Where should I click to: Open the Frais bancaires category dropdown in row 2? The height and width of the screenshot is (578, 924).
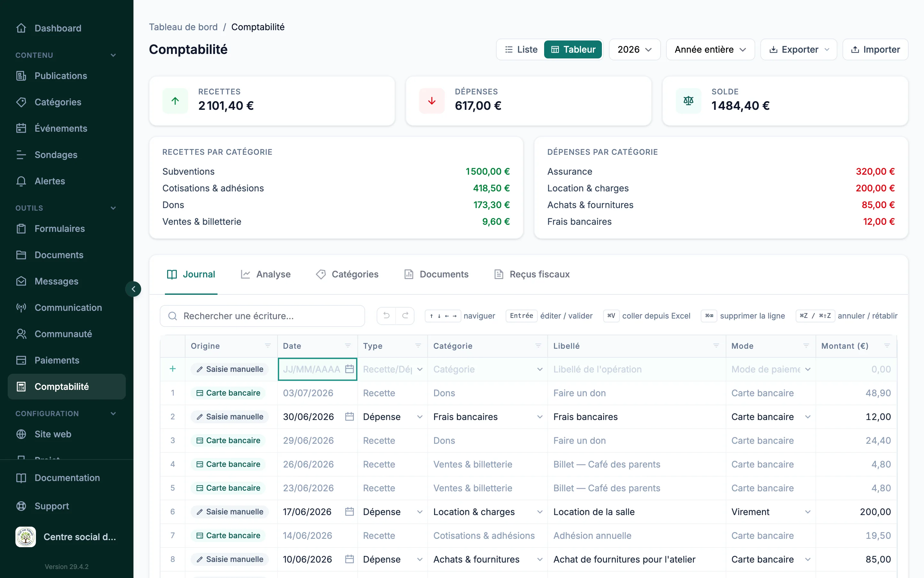coord(488,417)
